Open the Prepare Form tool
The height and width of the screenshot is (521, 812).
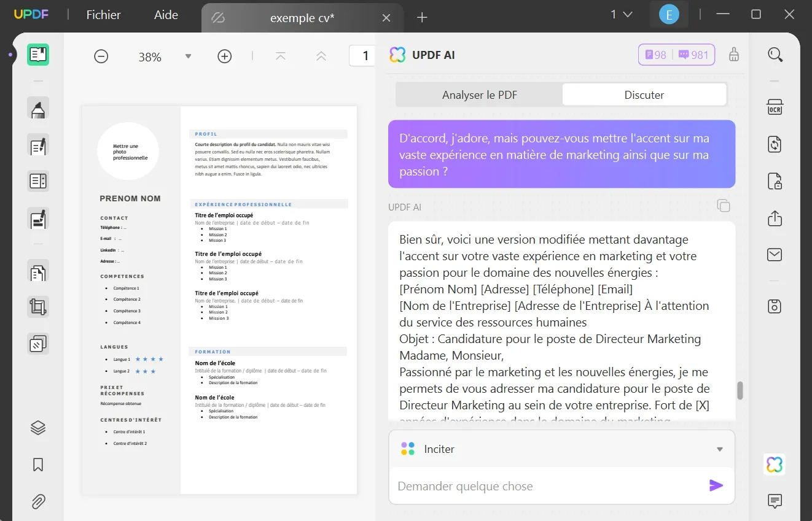[38, 181]
